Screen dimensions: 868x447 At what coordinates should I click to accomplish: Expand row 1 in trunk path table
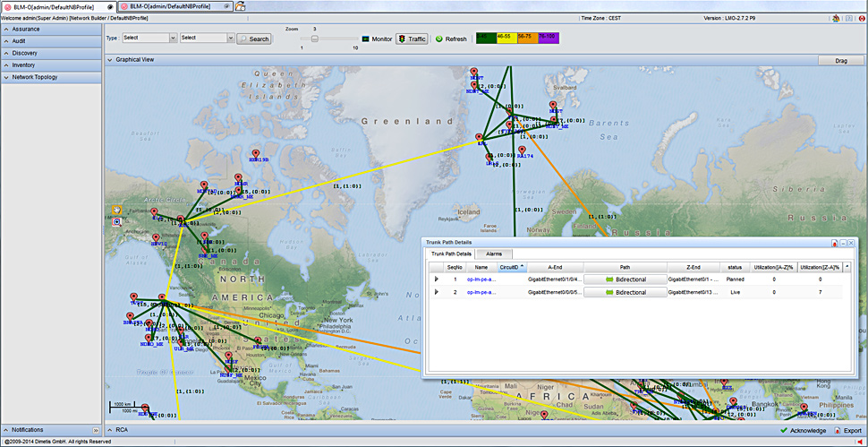click(437, 279)
